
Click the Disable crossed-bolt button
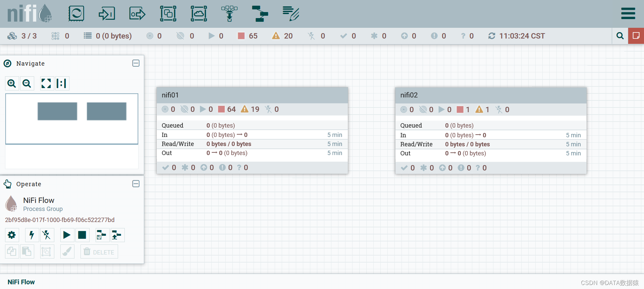click(x=47, y=235)
